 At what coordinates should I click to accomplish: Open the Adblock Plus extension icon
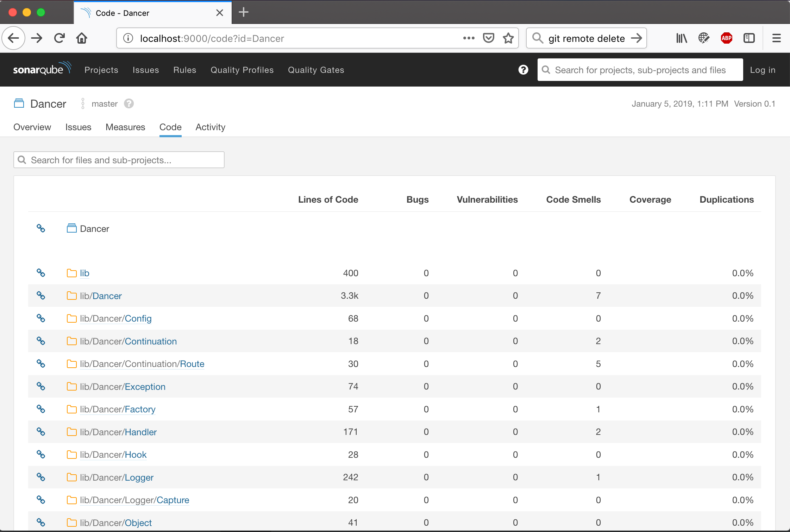(726, 38)
